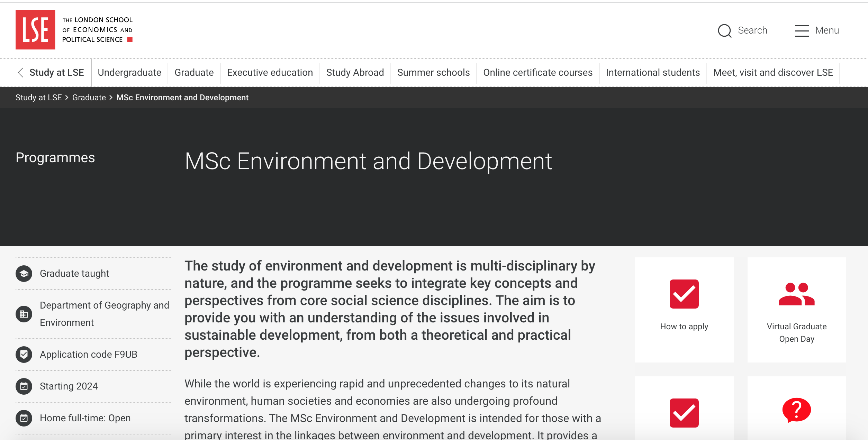This screenshot has height=440, width=868.
Task: Click the Application code shield icon
Action: click(x=24, y=354)
